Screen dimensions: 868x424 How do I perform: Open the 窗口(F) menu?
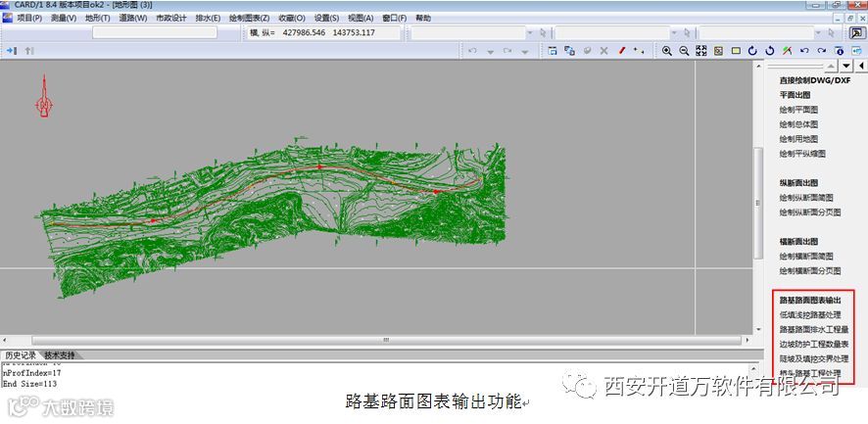(x=394, y=18)
